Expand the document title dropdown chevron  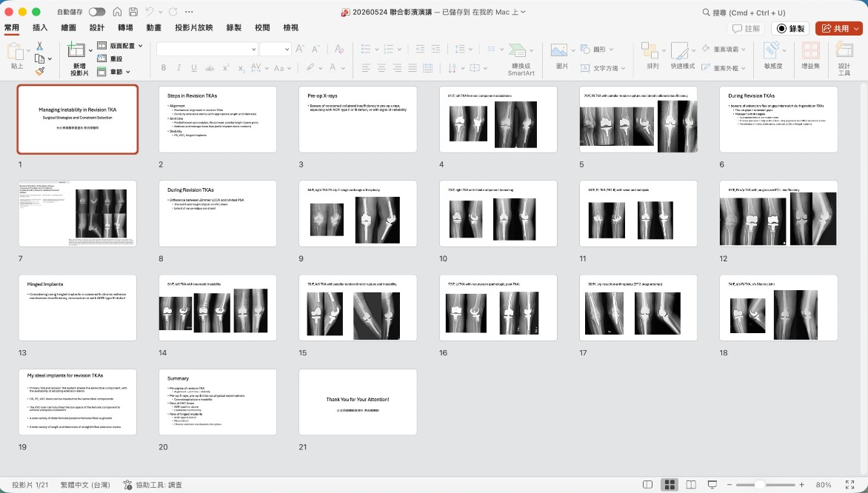(523, 12)
